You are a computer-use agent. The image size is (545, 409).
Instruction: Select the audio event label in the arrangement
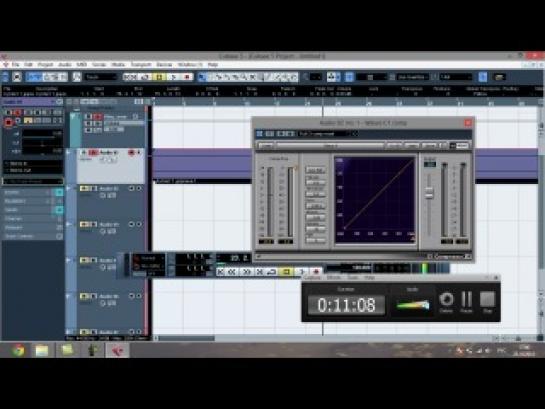(x=175, y=181)
